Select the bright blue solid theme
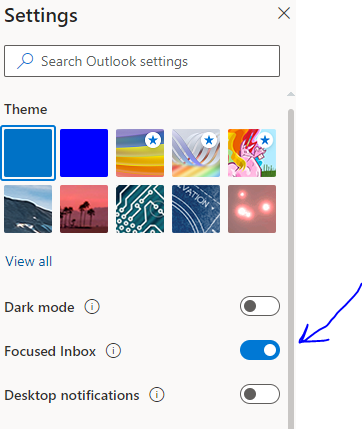362x429 pixels. click(84, 153)
